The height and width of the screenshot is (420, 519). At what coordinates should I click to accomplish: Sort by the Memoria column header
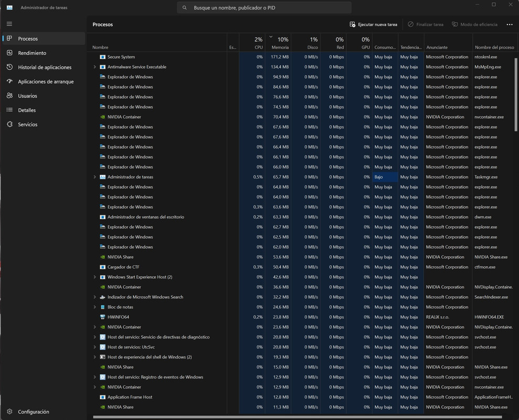point(278,43)
